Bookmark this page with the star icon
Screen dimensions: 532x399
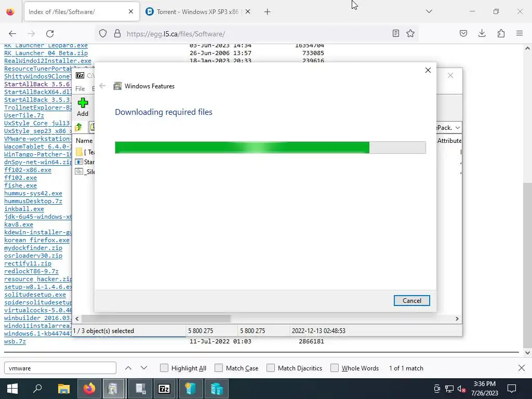(410, 33)
